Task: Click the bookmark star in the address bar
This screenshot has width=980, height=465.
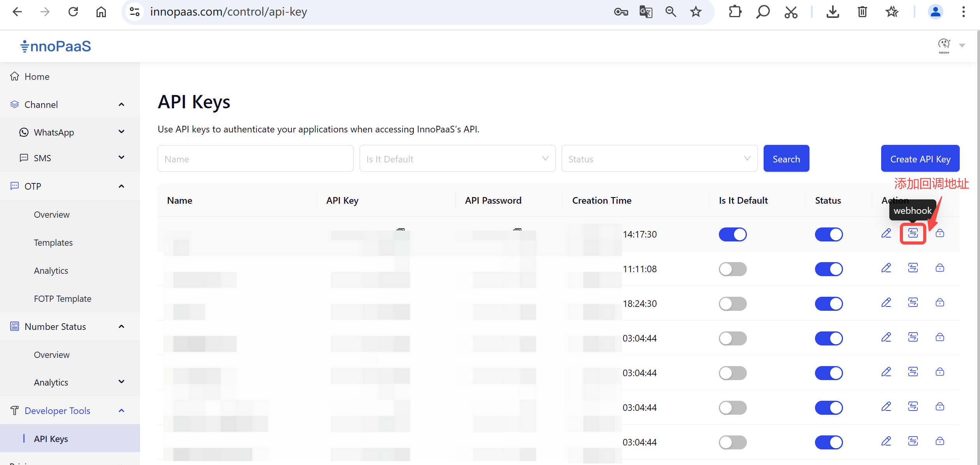Action: 695,12
